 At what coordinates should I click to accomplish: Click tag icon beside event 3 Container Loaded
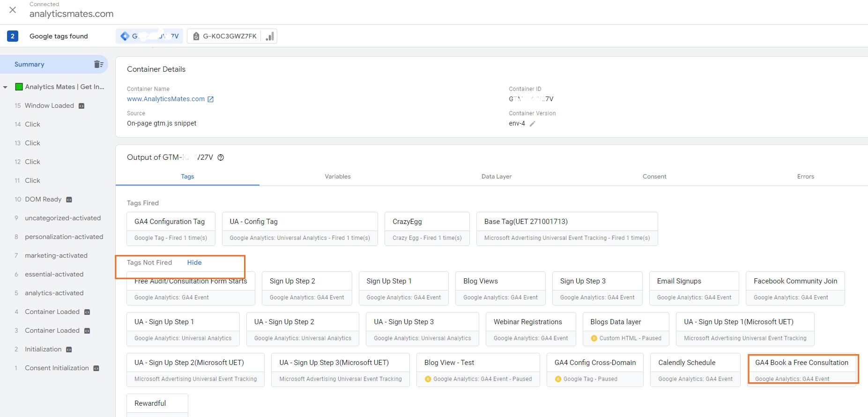click(x=87, y=331)
